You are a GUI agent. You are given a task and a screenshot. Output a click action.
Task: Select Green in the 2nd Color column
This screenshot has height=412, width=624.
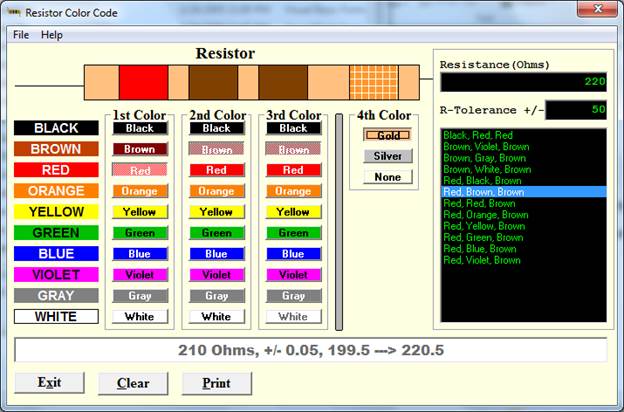(216, 233)
